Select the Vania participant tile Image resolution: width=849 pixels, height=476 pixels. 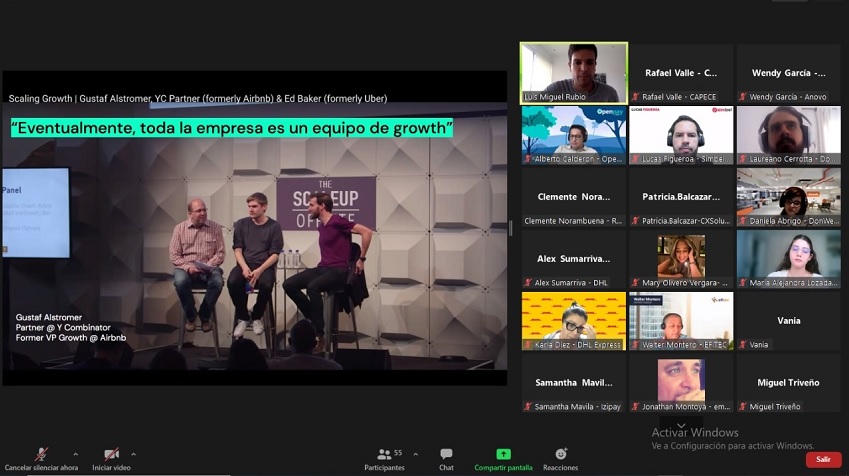coord(788,321)
